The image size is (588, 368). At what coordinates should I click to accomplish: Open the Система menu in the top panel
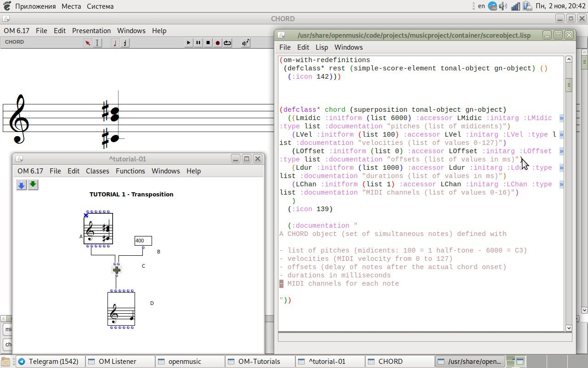[100, 6]
